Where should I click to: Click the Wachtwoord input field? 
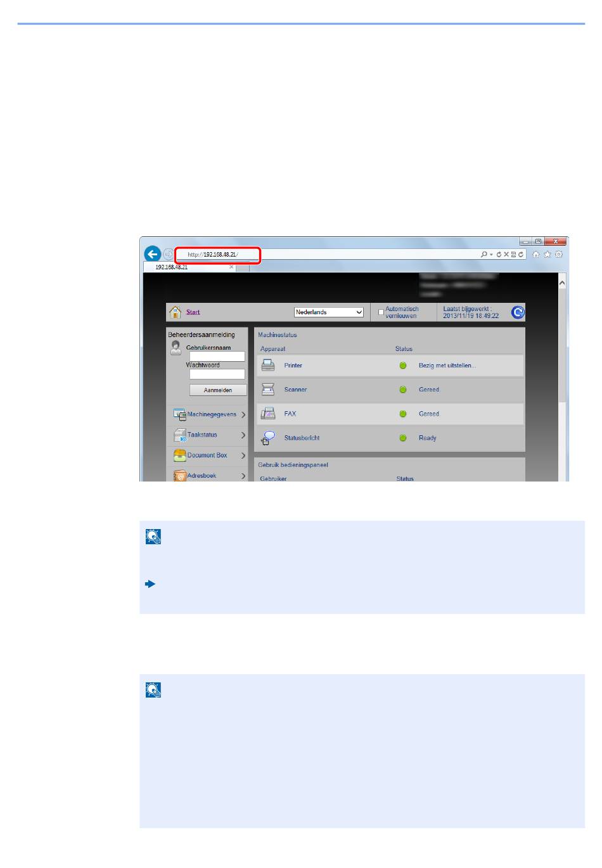(x=217, y=374)
